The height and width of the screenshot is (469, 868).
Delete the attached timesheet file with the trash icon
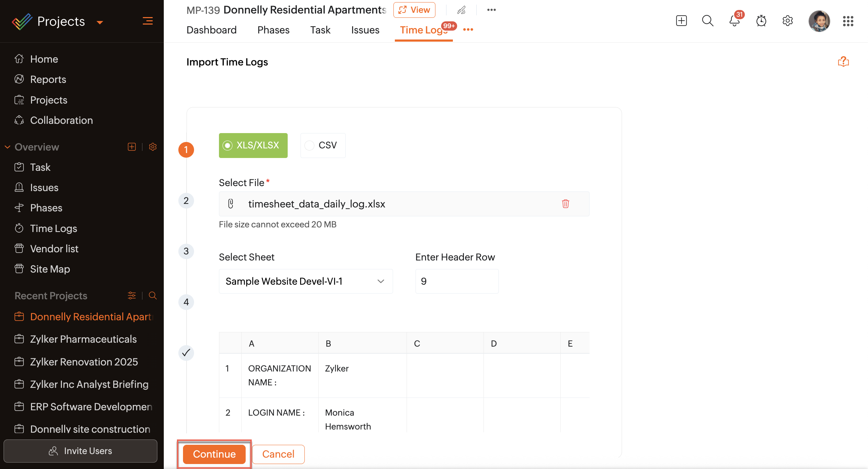(x=565, y=204)
